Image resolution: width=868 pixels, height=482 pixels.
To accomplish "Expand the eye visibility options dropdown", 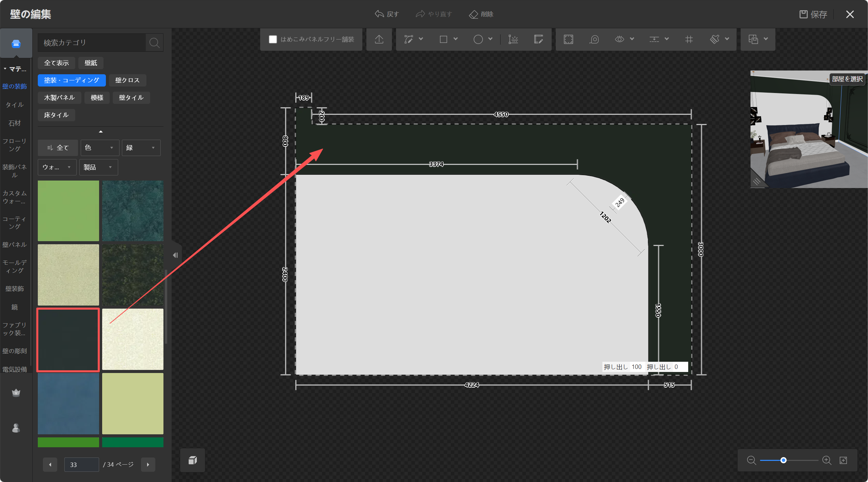I will (x=632, y=39).
